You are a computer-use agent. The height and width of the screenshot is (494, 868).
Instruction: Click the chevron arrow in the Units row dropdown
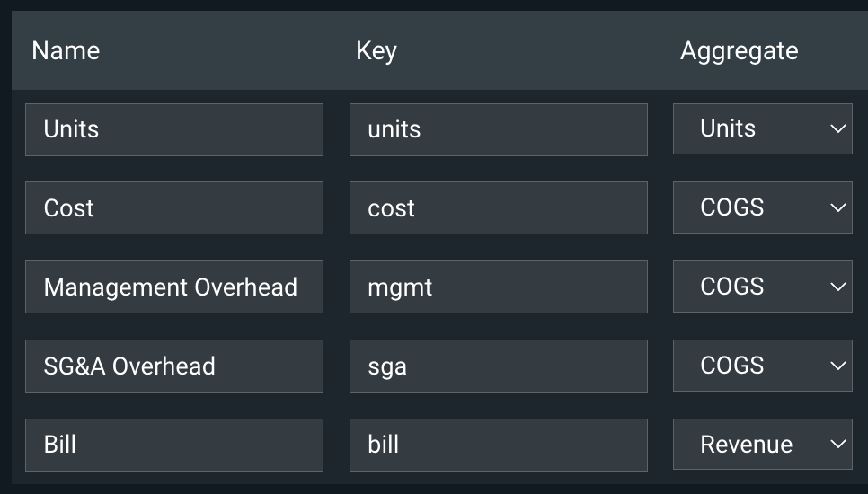pyautogui.click(x=838, y=129)
